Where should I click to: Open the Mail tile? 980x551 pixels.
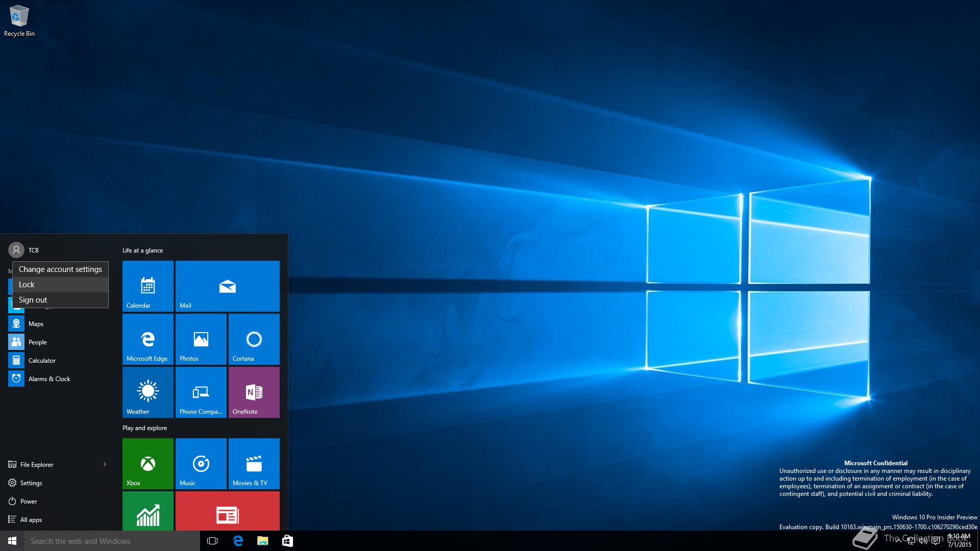pos(228,286)
